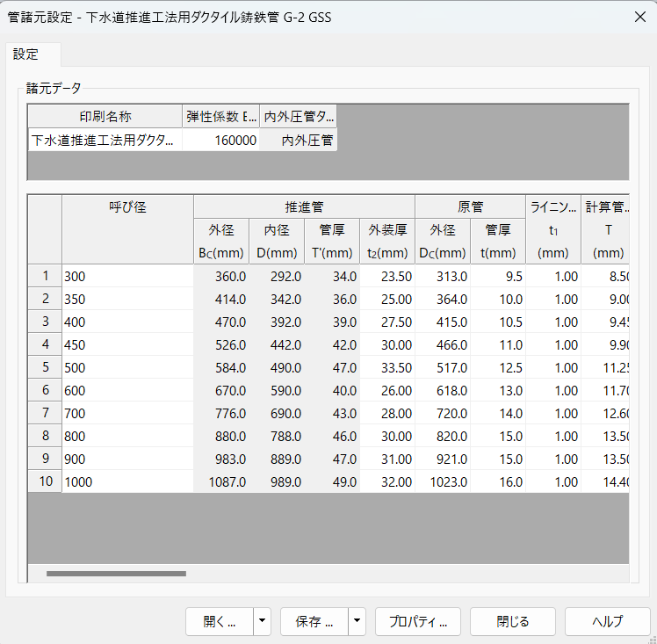Click the 推進管 column group header
Screen dimensions: 657x644
pos(304,207)
